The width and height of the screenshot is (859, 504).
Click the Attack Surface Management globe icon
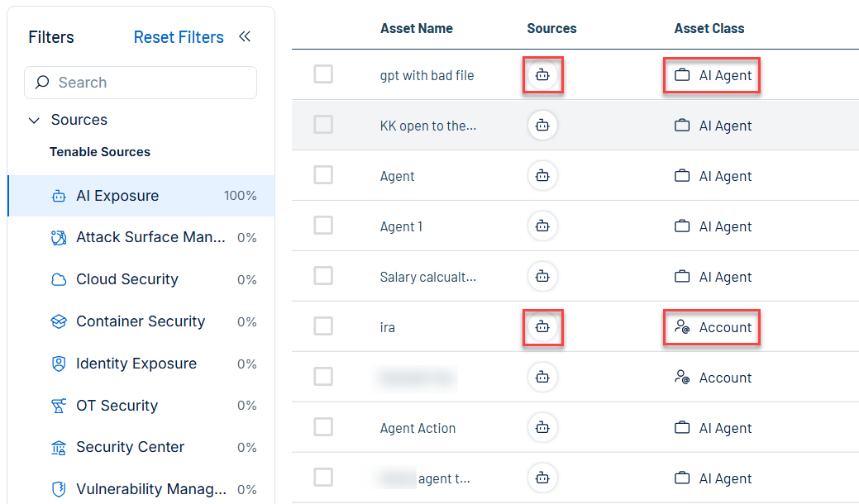59,238
